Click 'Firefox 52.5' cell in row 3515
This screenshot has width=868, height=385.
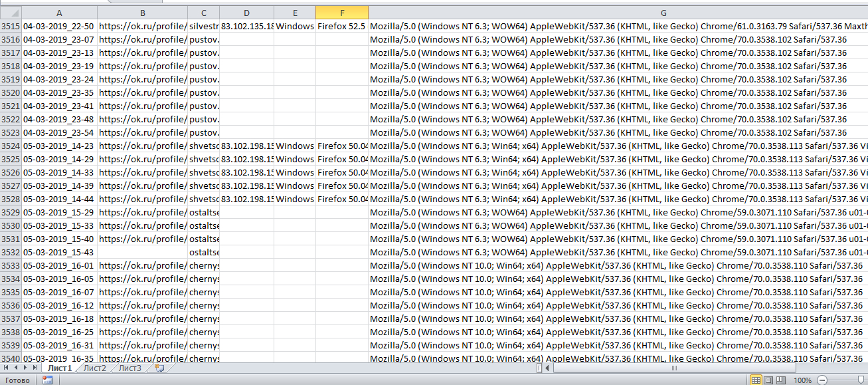pyautogui.click(x=342, y=26)
